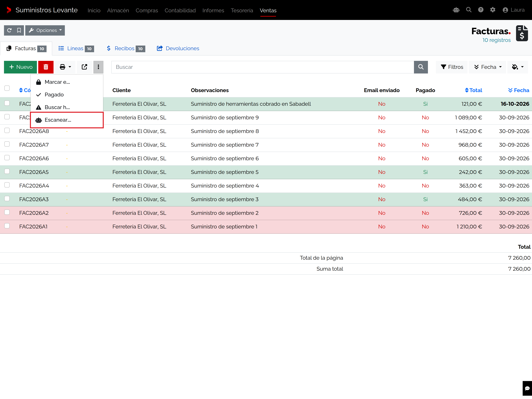532x399 pixels.
Task: Choose the Escanear... menu entry
Action: [67, 120]
